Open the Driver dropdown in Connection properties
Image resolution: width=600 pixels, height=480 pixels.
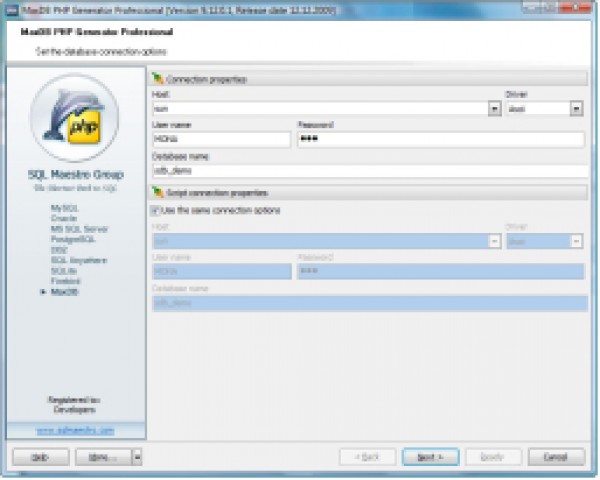(x=576, y=109)
